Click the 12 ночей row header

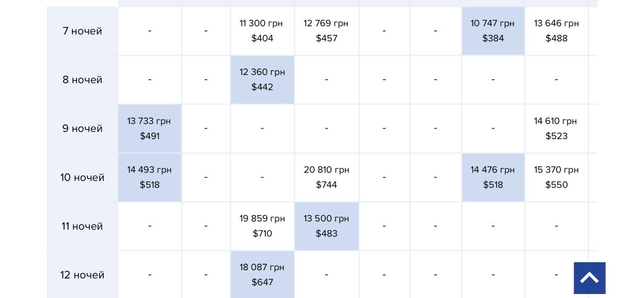82,275
